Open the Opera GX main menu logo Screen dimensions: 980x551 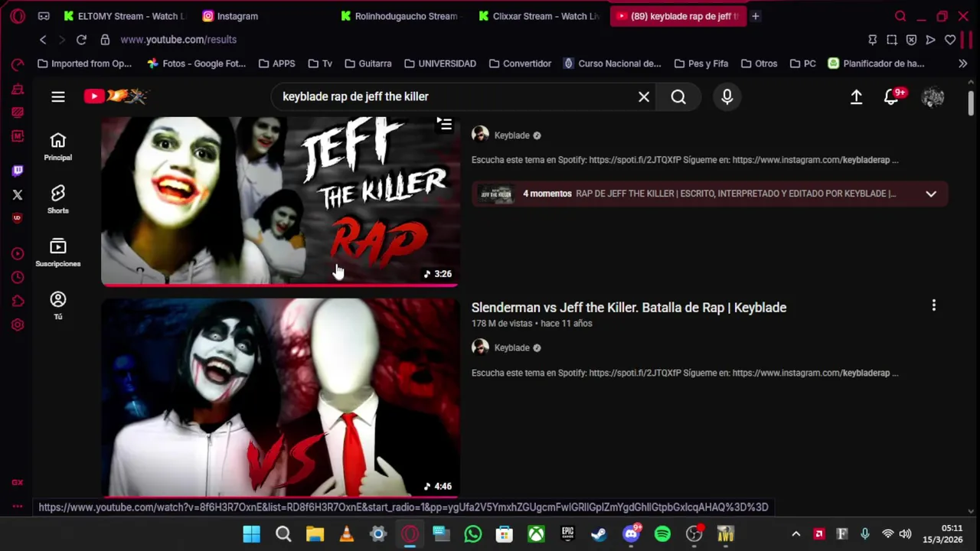18,15
